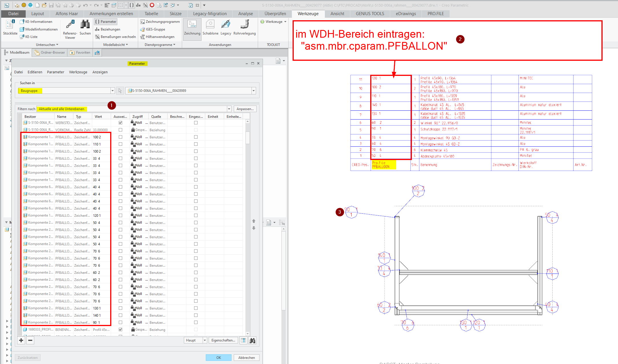Click the Anpassen... button
618x364 pixels.
pyautogui.click(x=245, y=109)
